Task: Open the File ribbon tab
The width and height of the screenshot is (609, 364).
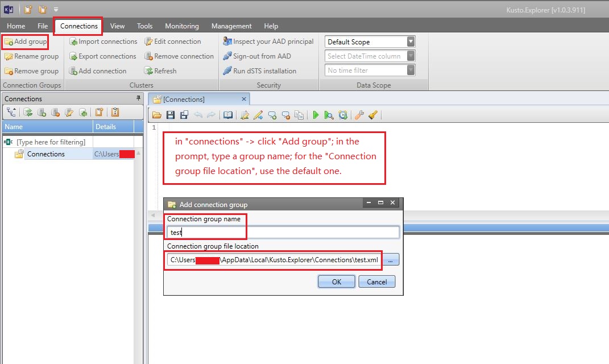Action: [43, 26]
